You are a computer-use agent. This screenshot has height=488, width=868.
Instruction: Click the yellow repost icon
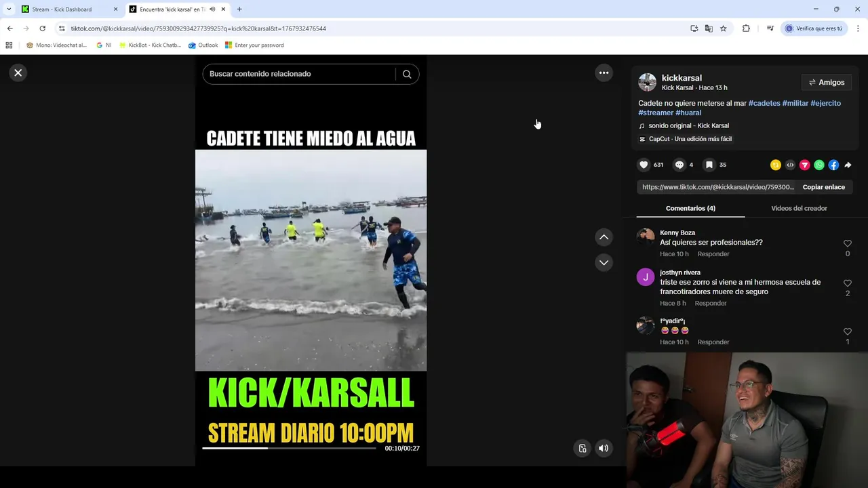[x=776, y=165]
